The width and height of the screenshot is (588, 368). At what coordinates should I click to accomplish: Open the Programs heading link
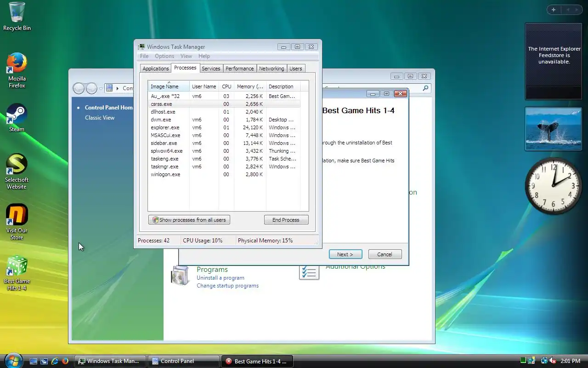pyautogui.click(x=212, y=270)
